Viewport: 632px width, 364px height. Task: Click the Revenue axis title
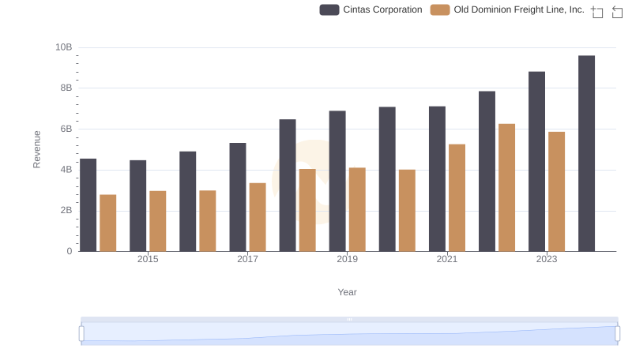coord(36,149)
